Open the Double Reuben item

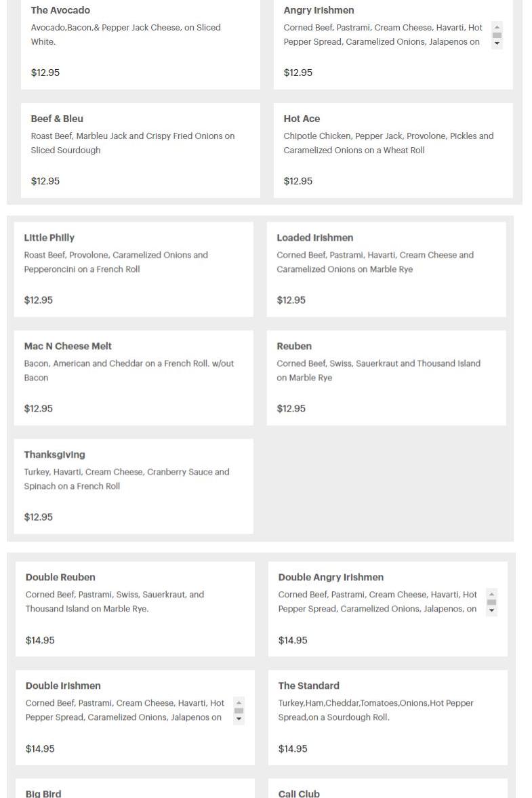click(60, 578)
